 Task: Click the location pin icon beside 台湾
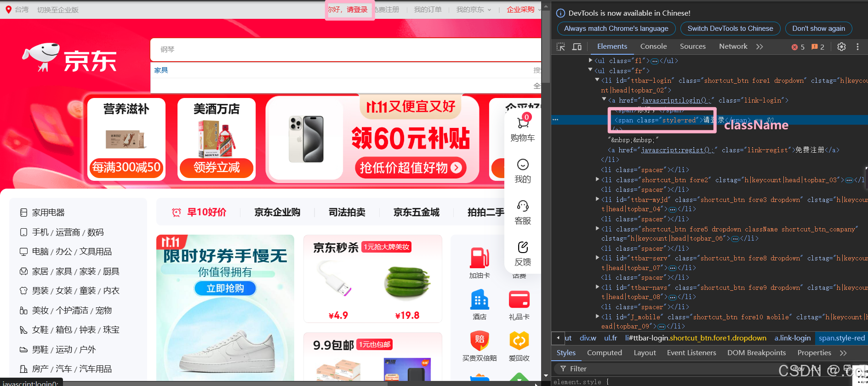(x=8, y=9)
